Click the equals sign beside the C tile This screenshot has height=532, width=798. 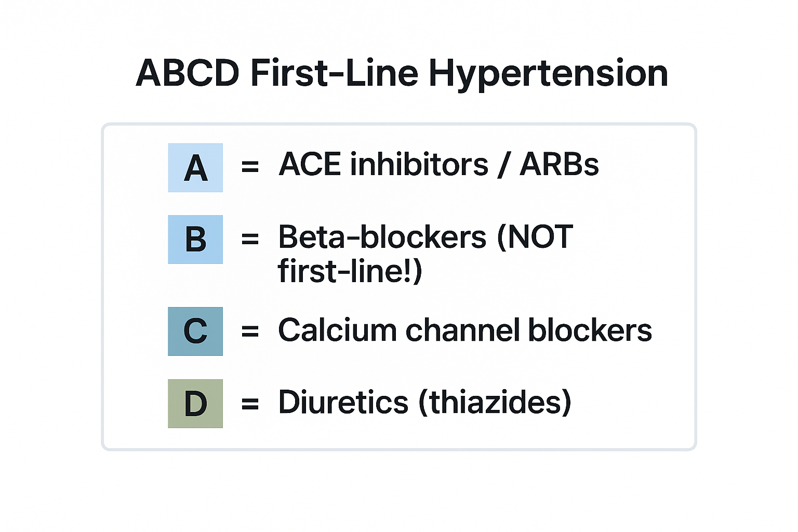click(250, 331)
